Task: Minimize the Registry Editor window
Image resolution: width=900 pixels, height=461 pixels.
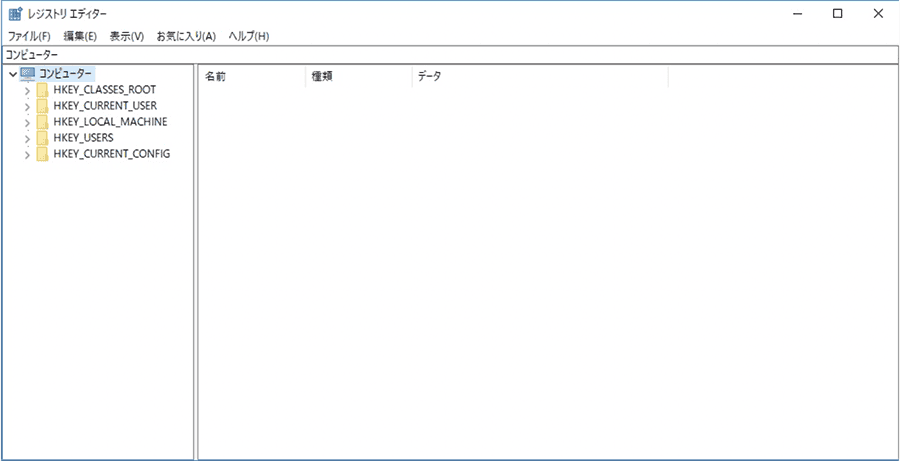Action: [797, 14]
